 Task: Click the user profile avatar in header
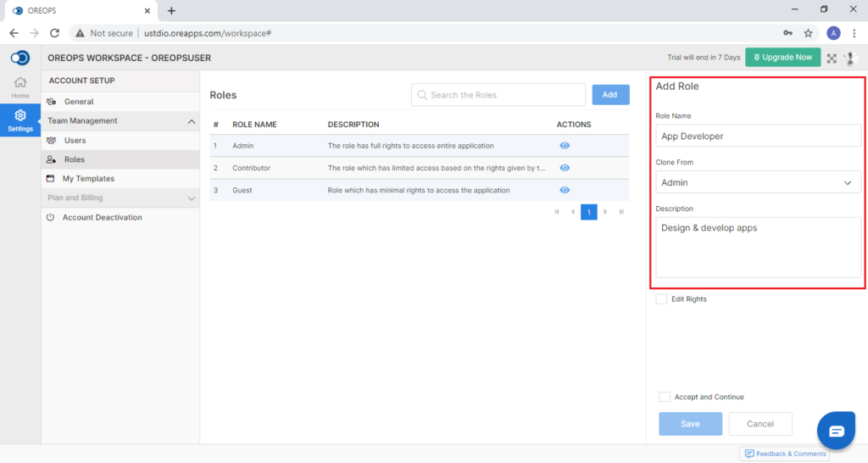click(850, 59)
